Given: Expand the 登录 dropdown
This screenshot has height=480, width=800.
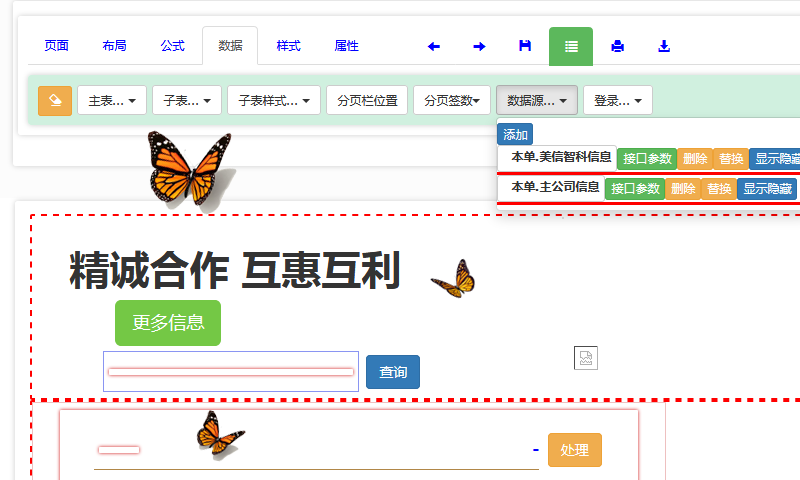Looking at the screenshot, I should point(618,101).
